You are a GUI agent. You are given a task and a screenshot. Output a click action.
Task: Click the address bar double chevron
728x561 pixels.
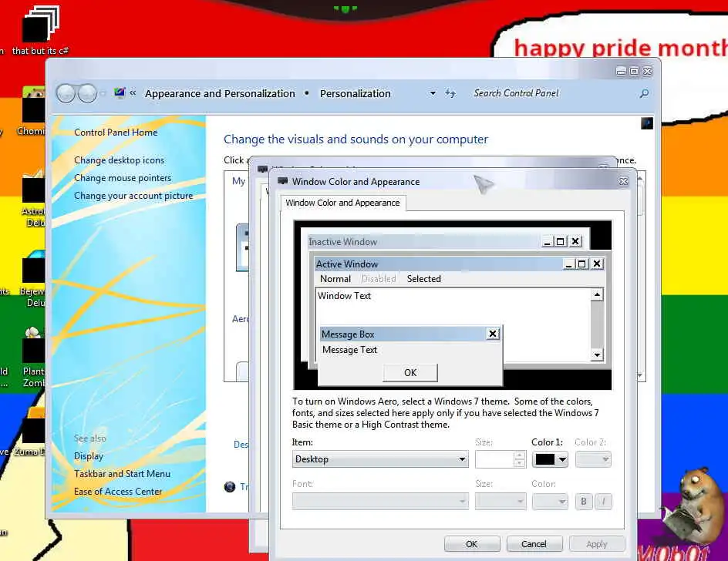click(133, 92)
